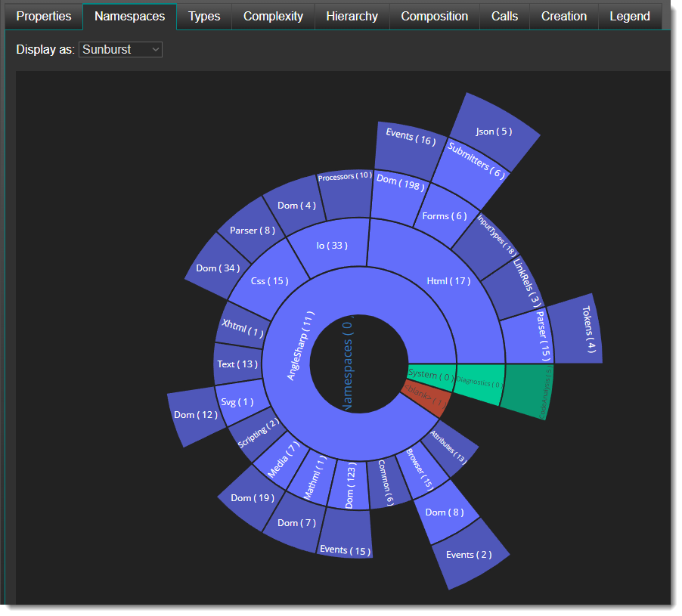
Task: Click the LinkRels (3) segment
Action: pyautogui.click(x=516, y=287)
